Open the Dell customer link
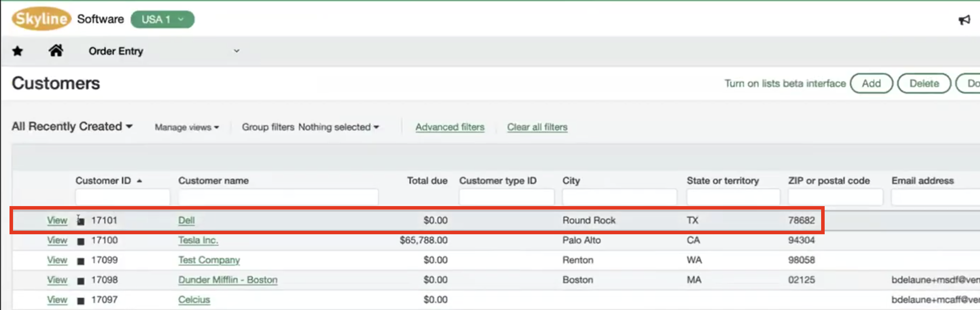This screenshot has height=310, width=980. coord(186,220)
